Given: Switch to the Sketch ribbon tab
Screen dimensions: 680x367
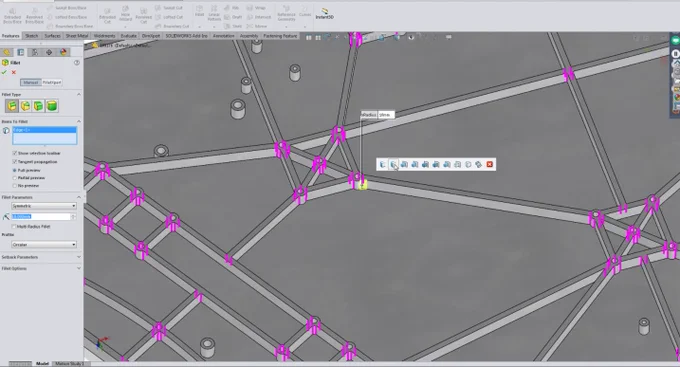Looking at the screenshot, I should pyautogui.click(x=32, y=36).
